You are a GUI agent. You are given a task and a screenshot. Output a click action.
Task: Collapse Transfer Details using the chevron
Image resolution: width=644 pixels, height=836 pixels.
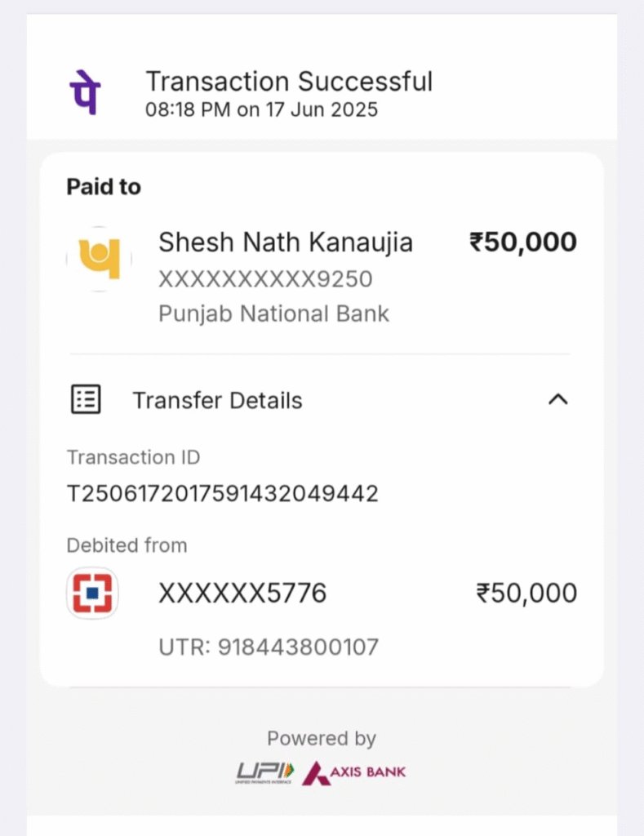point(557,399)
